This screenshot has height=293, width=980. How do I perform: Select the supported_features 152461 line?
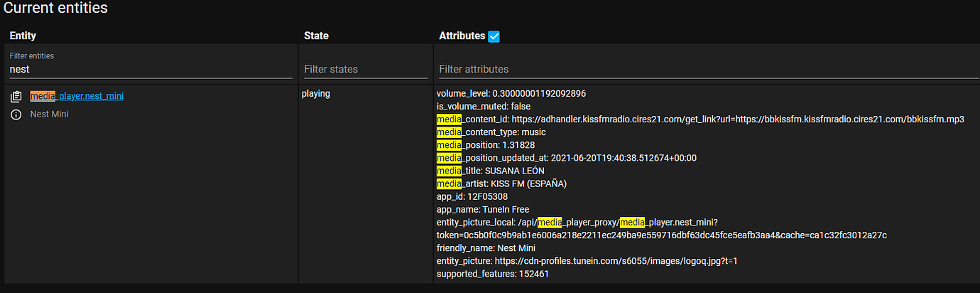(493, 274)
